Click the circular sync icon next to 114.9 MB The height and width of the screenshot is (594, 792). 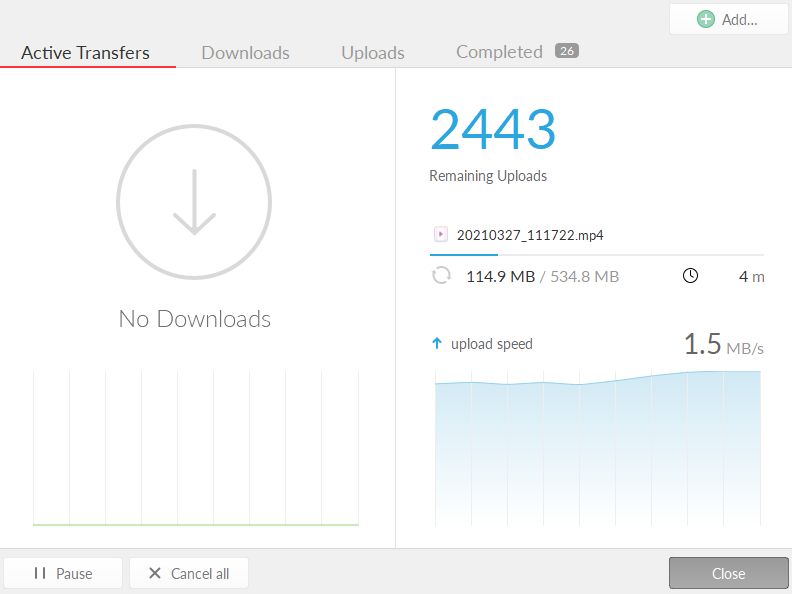pos(441,276)
